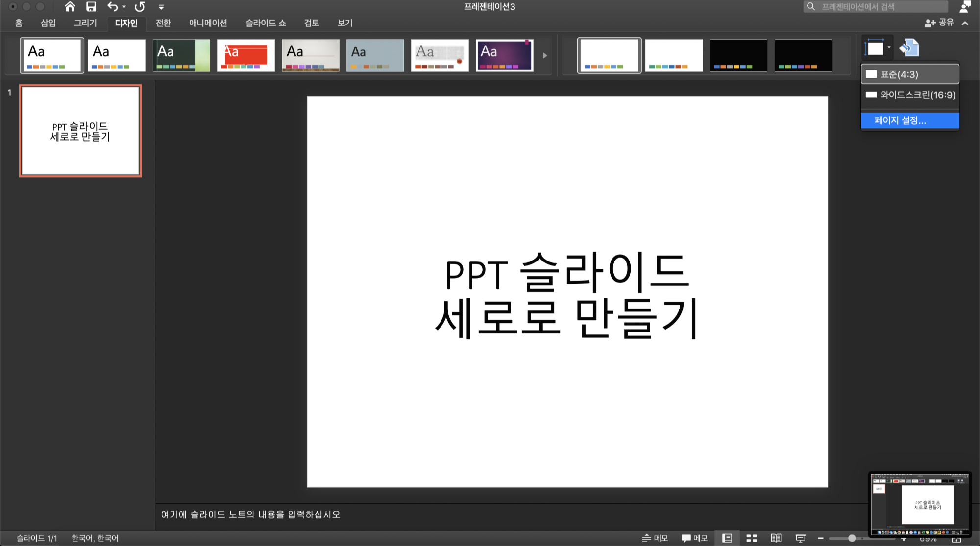
Task: Click the notes area 여기에 슬라이드 노트의 내용을 입력하십시오
Action: (x=250, y=514)
